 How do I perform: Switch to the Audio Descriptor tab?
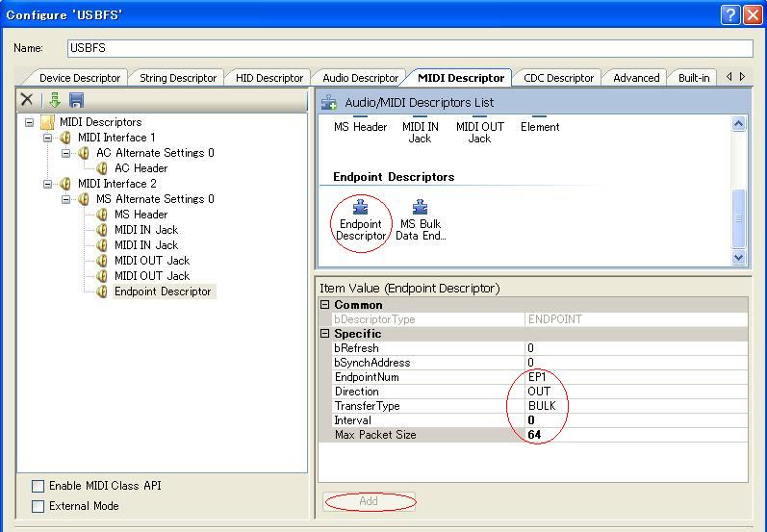361,78
